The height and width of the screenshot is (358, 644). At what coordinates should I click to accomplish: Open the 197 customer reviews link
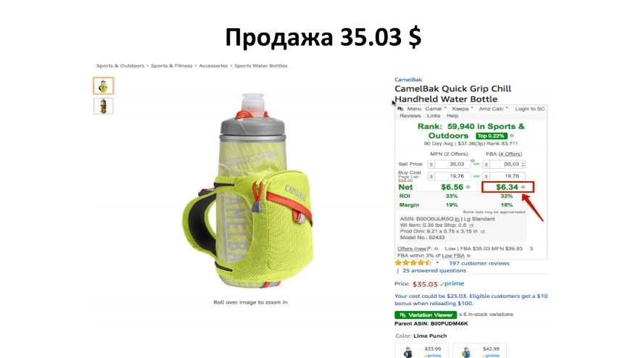[479, 263]
